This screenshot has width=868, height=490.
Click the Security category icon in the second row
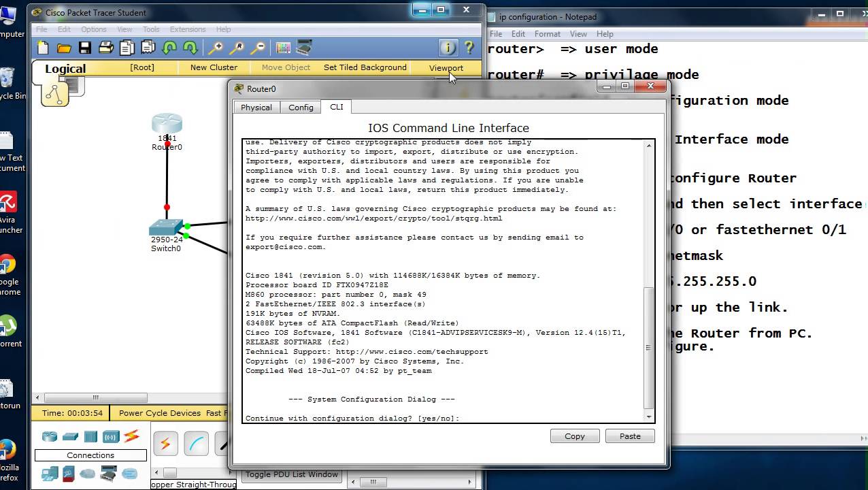(x=68, y=474)
